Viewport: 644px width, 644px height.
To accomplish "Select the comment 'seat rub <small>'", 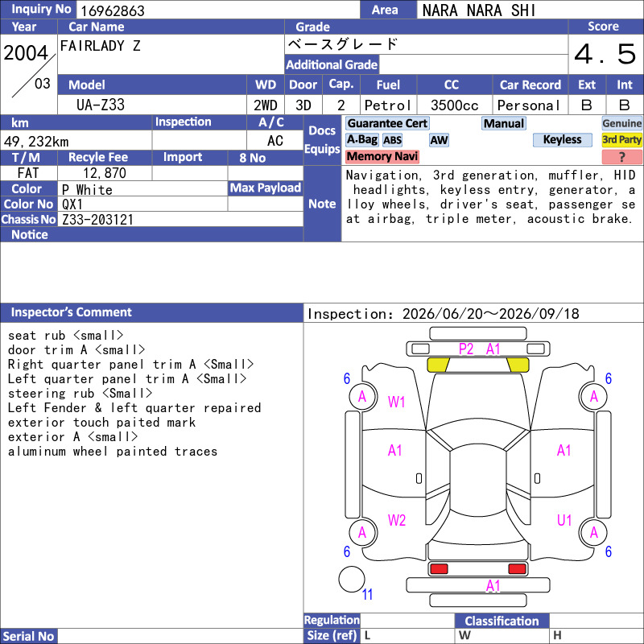I will click(65, 336).
